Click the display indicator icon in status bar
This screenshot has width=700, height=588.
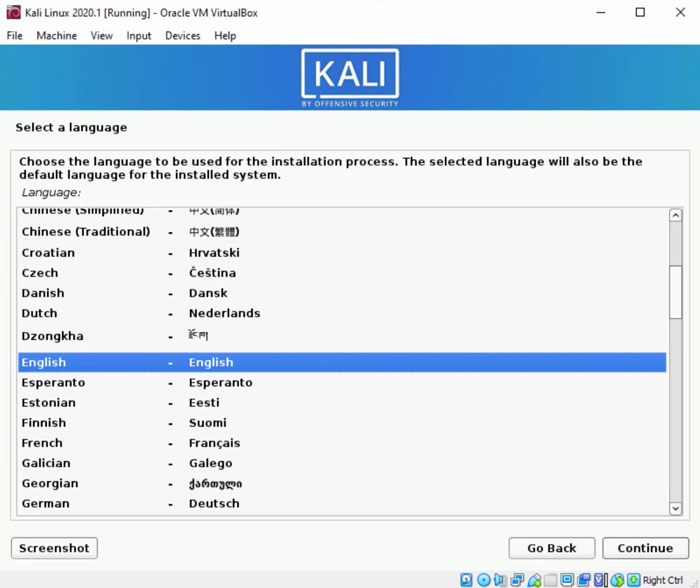567,580
